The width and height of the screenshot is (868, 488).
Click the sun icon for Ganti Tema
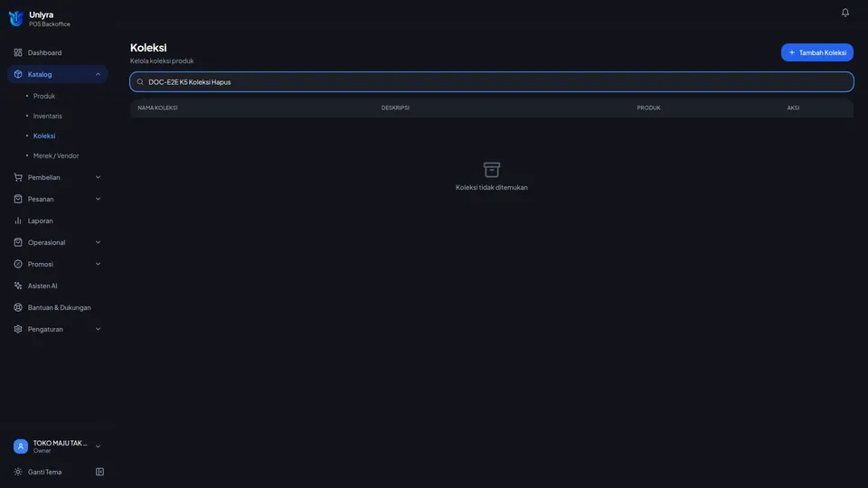(18, 472)
